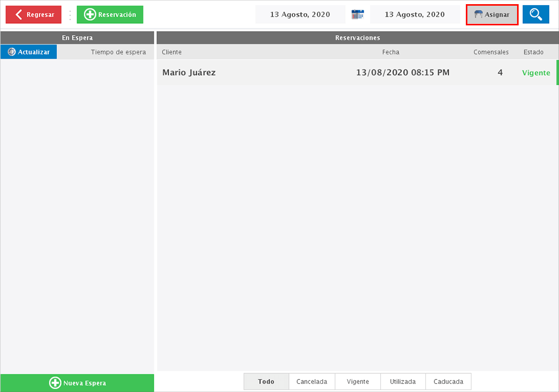Switch to the Cancelada filter
The height and width of the screenshot is (392, 559).
coord(312,381)
